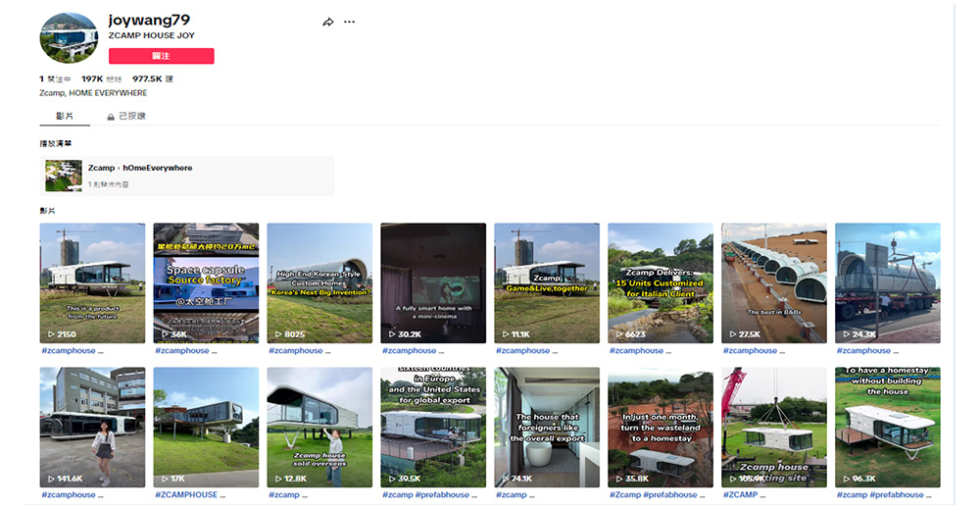
Task: Click #zcamphouse caption under the 6623 video
Action: coord(641,350)
